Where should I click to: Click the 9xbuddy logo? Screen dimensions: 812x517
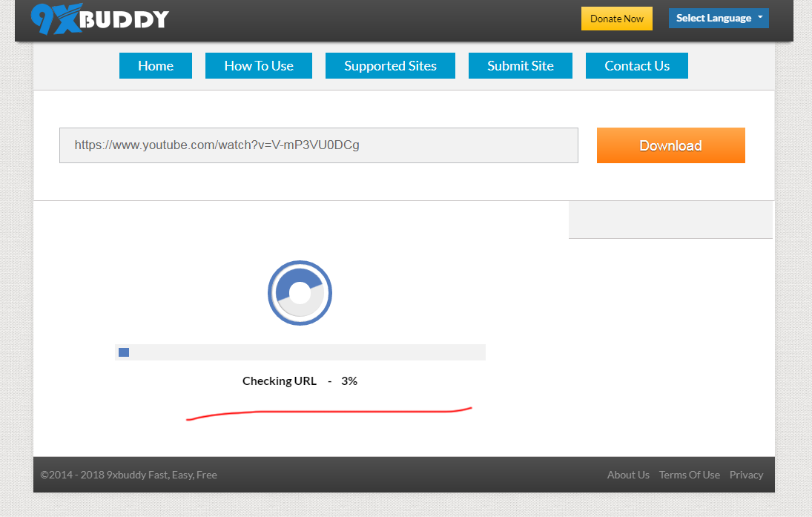100,19
